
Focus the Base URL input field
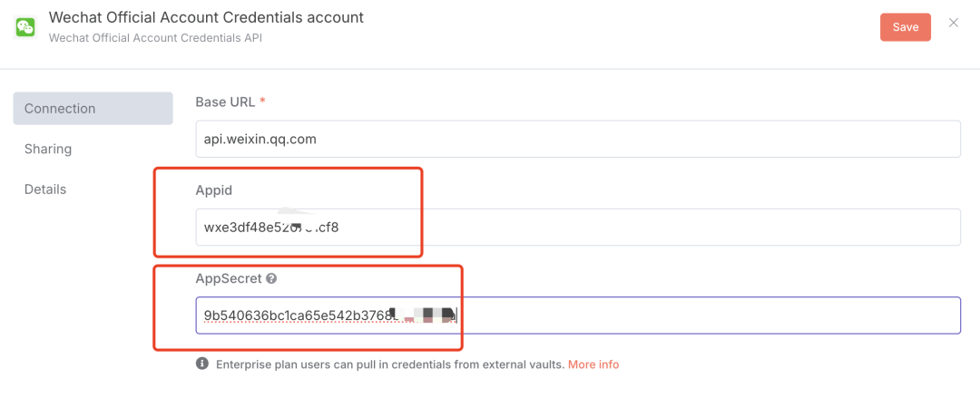point(577,140)
